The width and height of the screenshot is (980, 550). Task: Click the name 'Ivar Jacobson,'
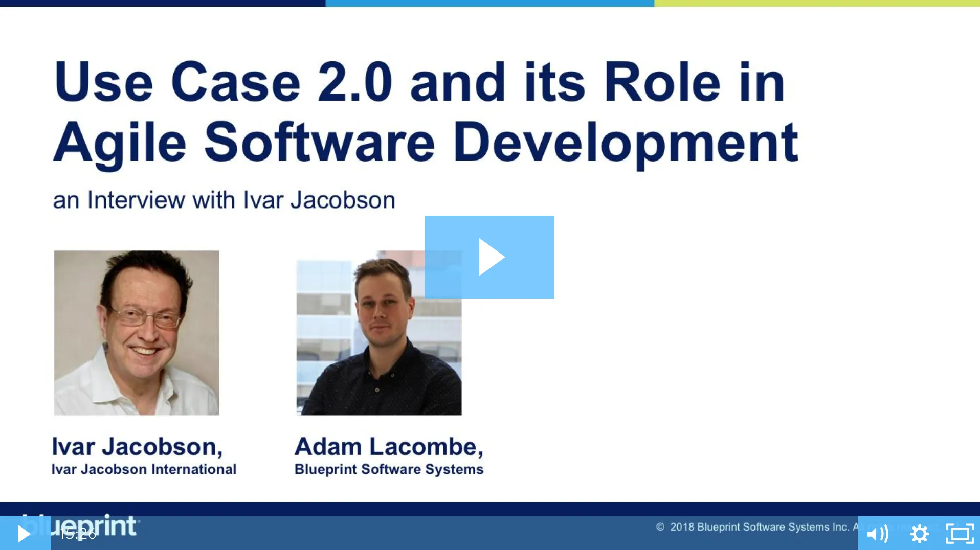(x=137, y=447)
